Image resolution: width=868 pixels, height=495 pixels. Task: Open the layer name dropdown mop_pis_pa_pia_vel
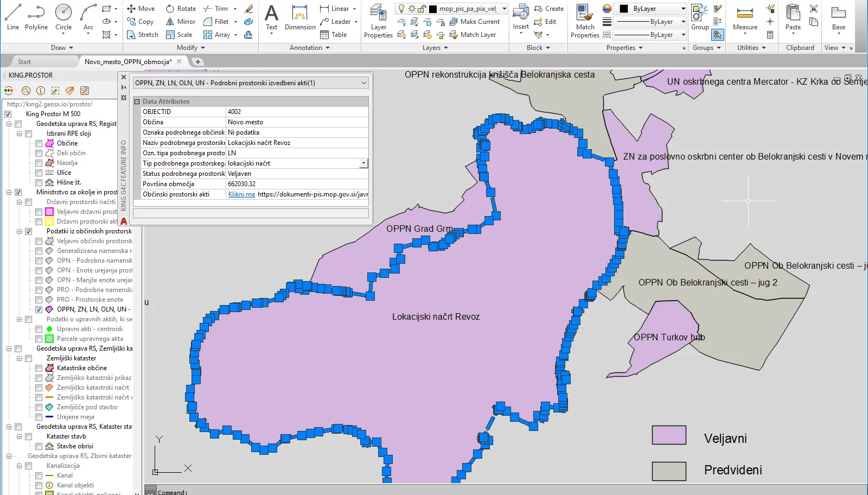pos(504,9)
